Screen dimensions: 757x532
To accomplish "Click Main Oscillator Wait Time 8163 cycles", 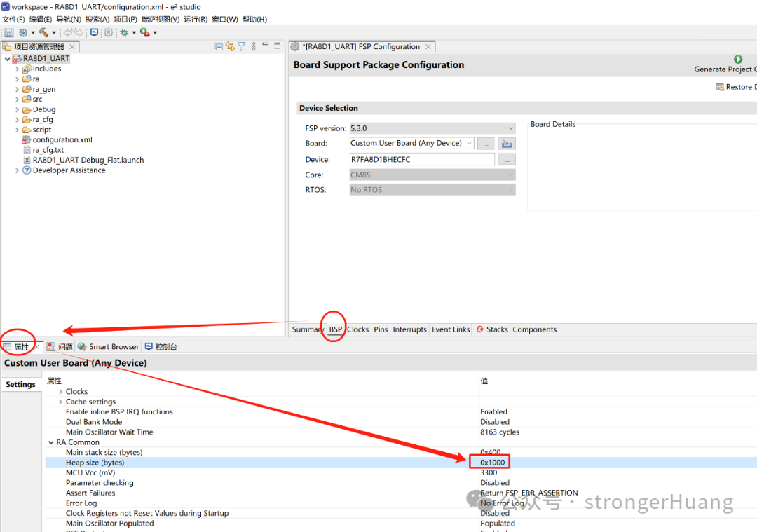I will click(500, 432).
